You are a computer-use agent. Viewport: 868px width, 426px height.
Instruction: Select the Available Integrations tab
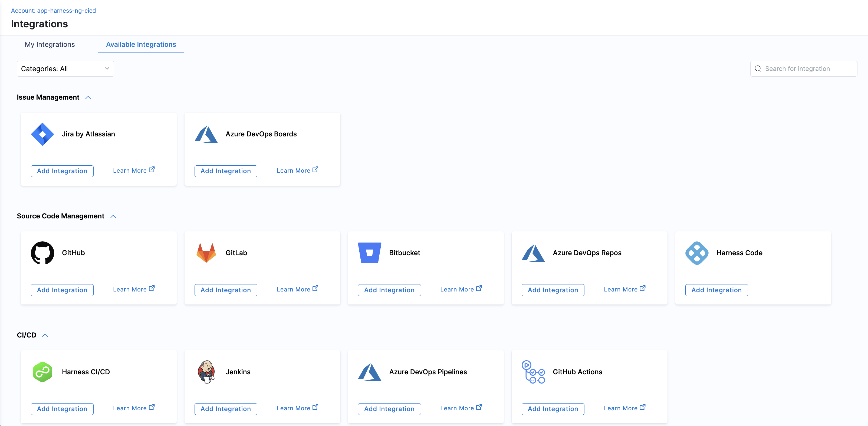141,44
